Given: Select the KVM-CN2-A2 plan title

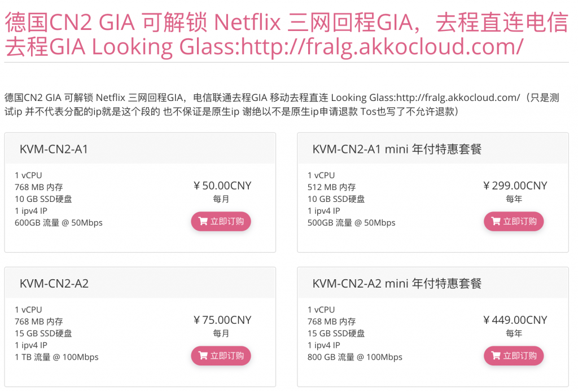Looking at the screenshot, I should pyautogui.click(x=54, y=284).
